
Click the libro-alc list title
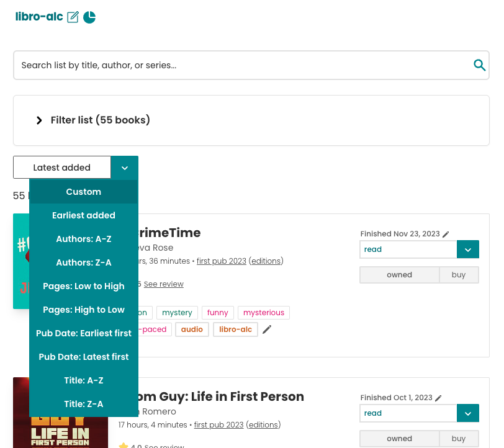click(39, 17)
